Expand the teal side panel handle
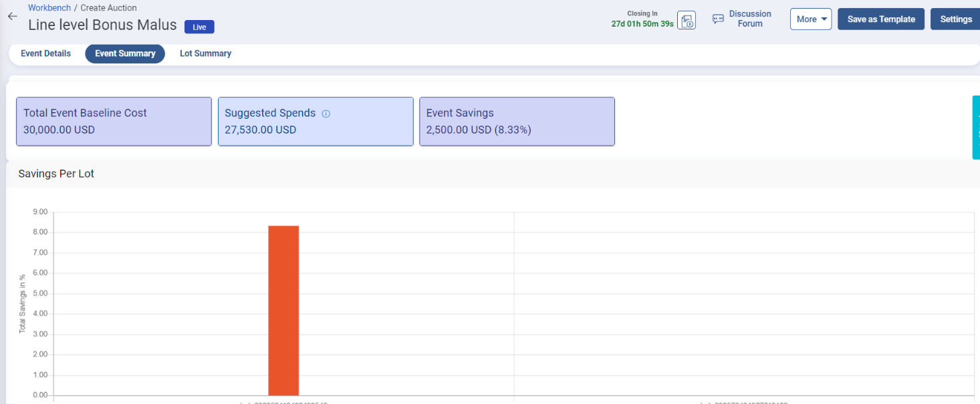980x404 pixels. pyautogui.click(x=975, y=127)
